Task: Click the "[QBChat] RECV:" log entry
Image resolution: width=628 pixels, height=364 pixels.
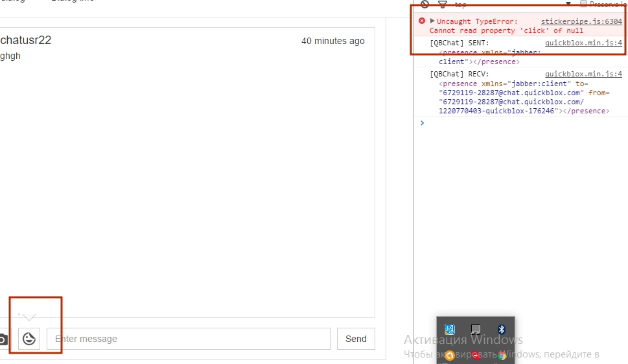Action: (459, 74)
